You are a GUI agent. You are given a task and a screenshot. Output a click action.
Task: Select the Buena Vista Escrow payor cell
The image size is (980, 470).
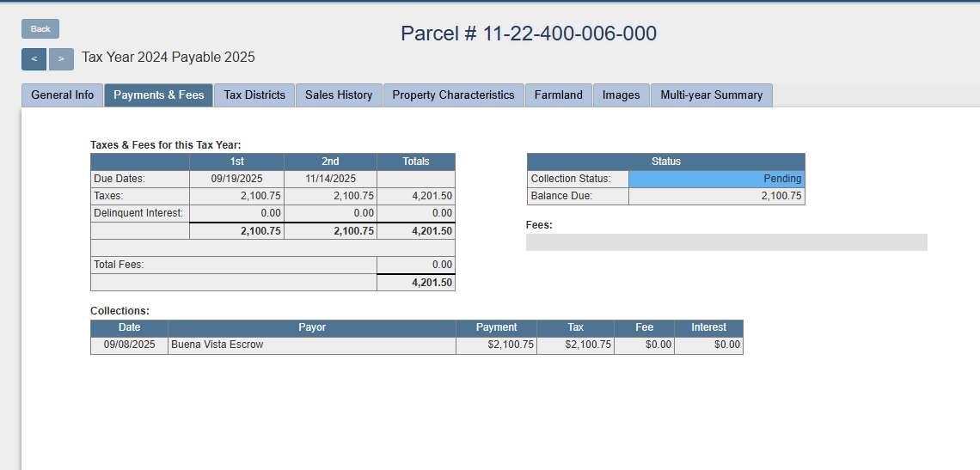pos(311,345)
